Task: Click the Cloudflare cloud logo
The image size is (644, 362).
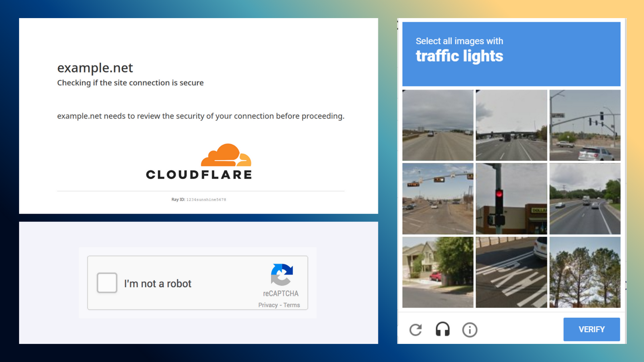Action: point(226,155)
